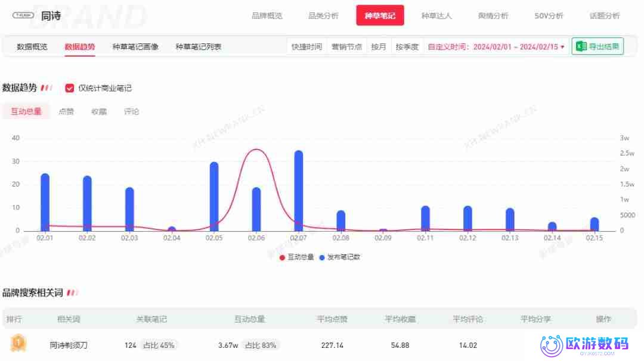Click 占比 45% tag
The image size is (644, 361).
159,346
